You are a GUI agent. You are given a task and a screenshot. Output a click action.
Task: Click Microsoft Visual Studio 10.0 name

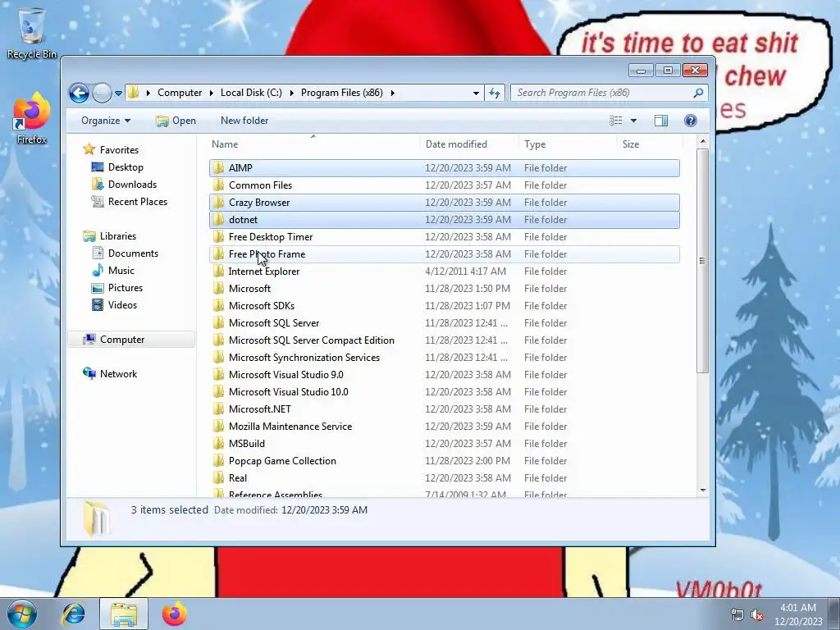pyautogui.click(x=288, y=392)
